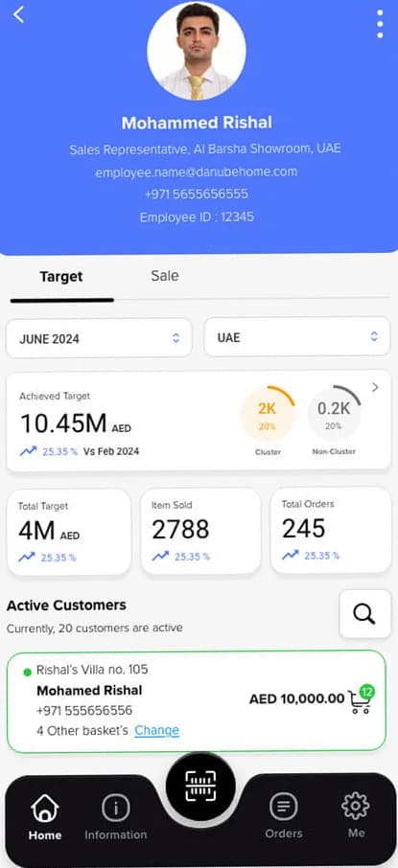Click the employee email address
The width and height of the screenshot is (398, 868).
pos(197,171)
